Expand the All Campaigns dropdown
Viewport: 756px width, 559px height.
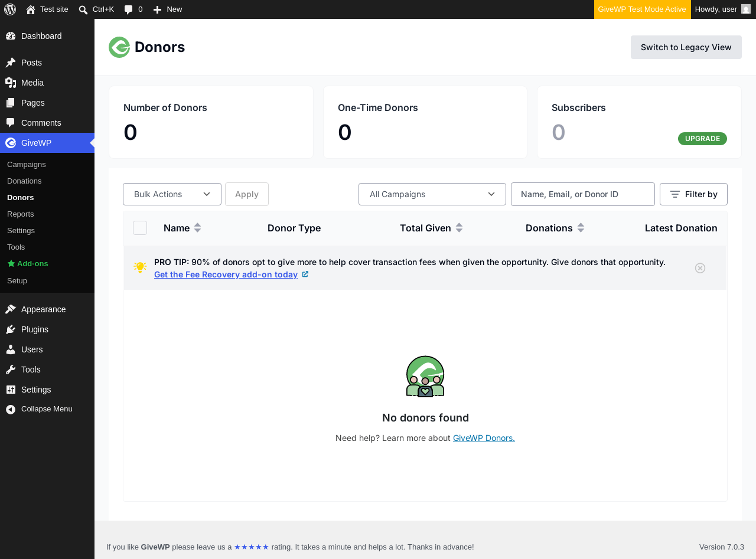point(432,194)
